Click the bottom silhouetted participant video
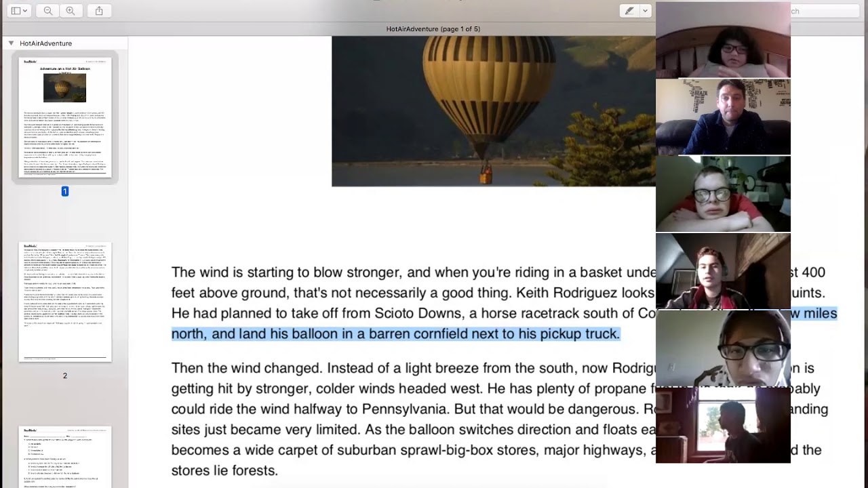The image size is (868, 488). [723, 426]
